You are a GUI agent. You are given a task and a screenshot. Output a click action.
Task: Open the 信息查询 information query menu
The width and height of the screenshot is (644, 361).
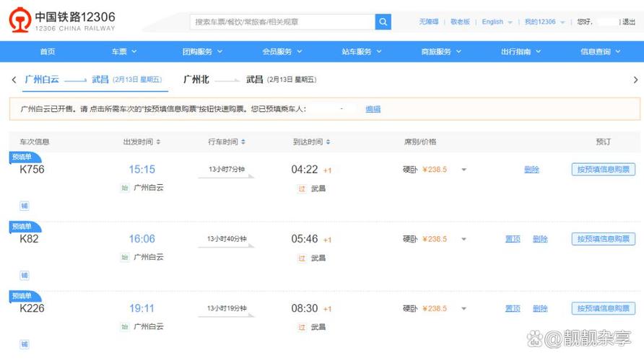click(601, 52)
